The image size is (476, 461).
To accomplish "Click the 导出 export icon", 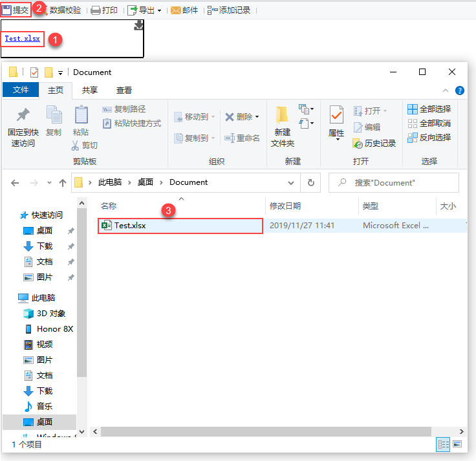I will click(132, 10).
